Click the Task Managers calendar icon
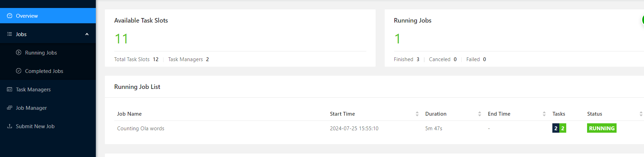This screenshot has height=157, width=644. point(10,89)
